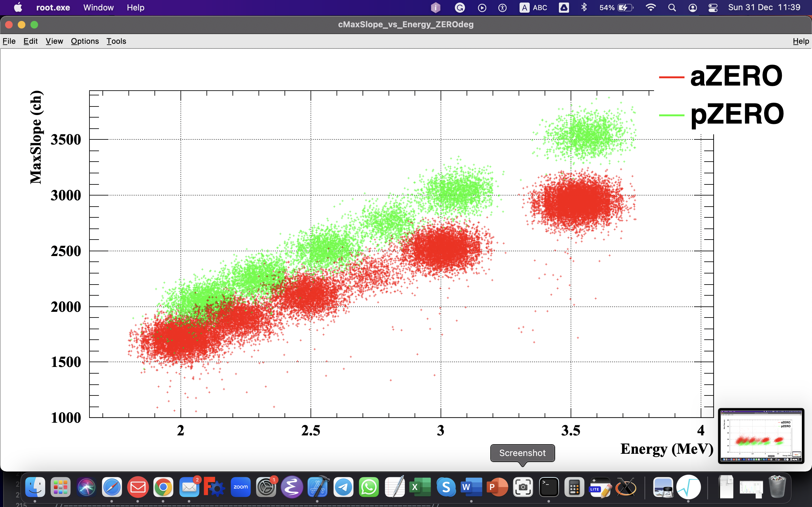
Task: Click the red aZERO legend line
Action: click(x=671, y=77)
